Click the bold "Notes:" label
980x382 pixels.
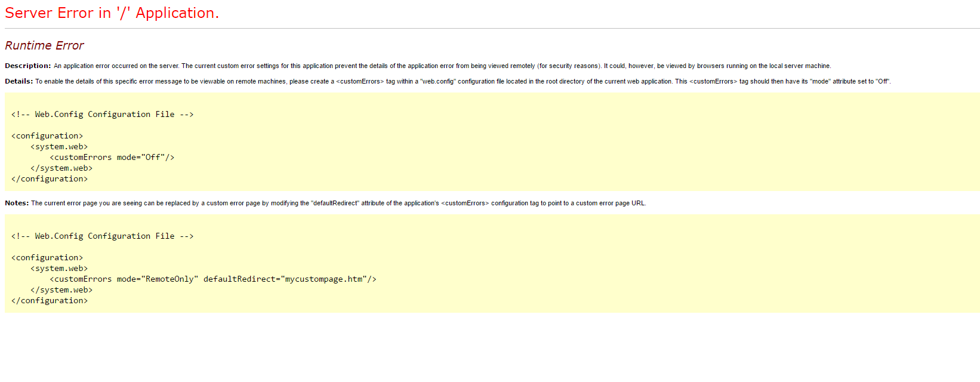coord(17,203)
